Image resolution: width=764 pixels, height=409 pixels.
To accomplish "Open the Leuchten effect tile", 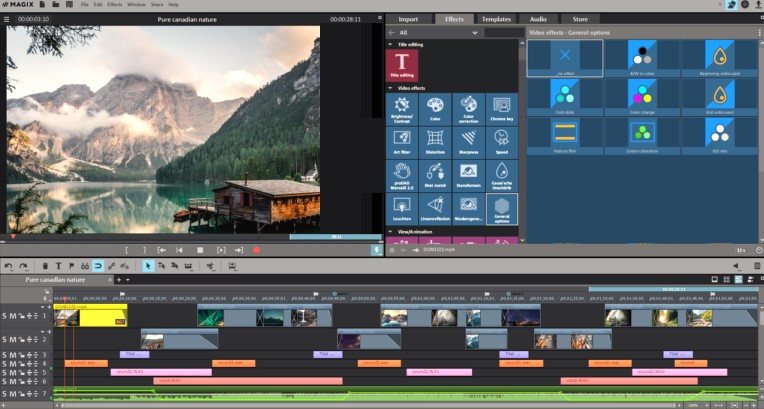I will coord(402,209).
